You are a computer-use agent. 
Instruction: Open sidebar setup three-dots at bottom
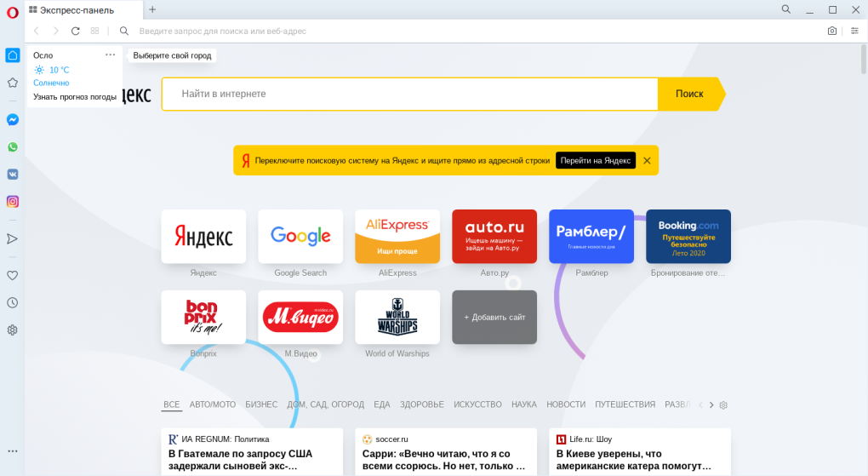tap(12, 451)
